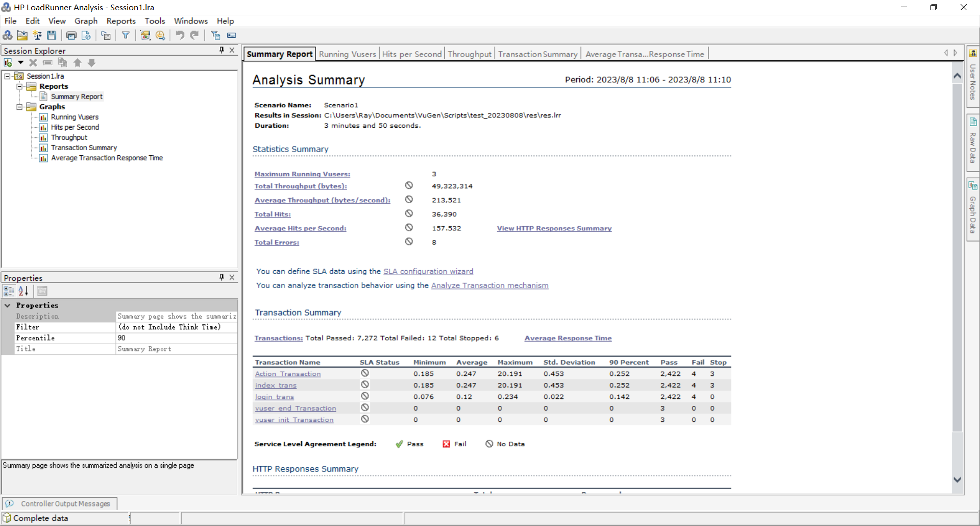The height and width of the screenshot is (526, 980).
Task: Click the Move Up arrow in Session Explorer
Action: [x=78, y=63]
